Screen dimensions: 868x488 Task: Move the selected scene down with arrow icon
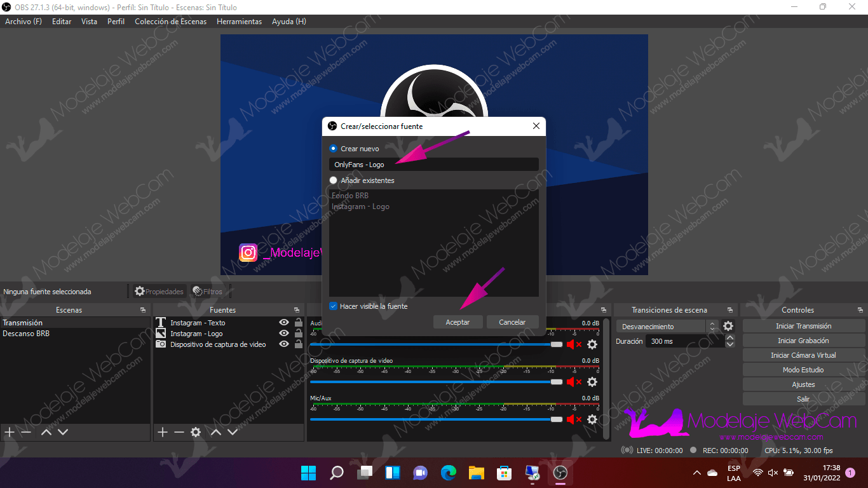(x=63, y=432)
